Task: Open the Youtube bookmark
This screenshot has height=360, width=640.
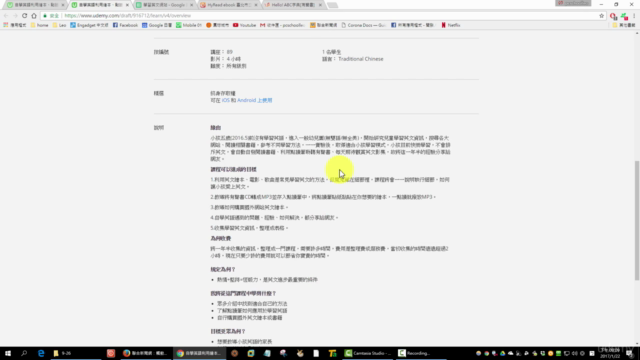Action: pyautogui.click(x=244, y=25)
